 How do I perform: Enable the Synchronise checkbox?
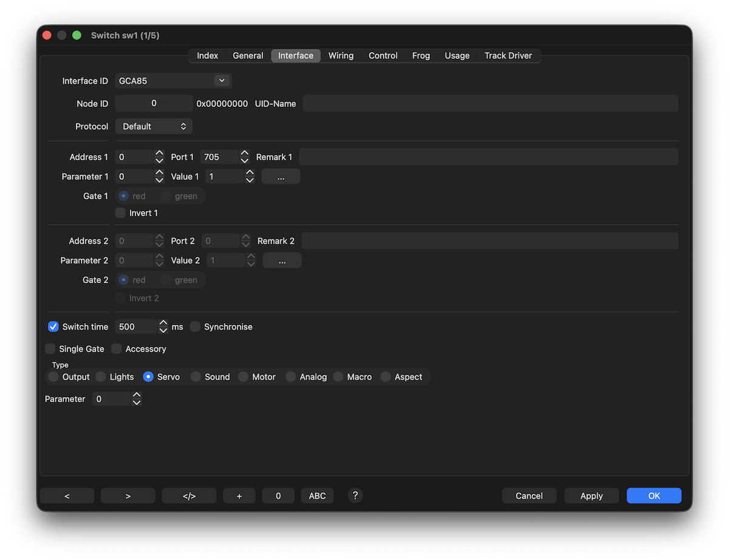pos(195,327)
